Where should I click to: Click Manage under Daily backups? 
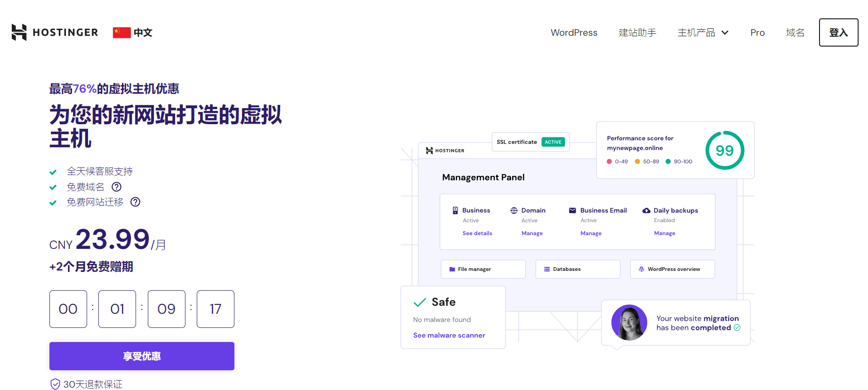(665, 233)
